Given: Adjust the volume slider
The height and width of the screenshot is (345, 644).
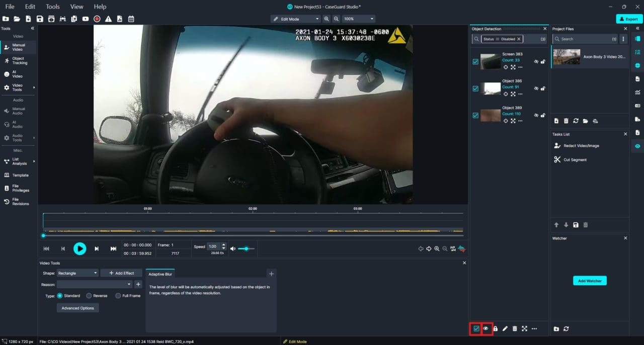Looking at the screenshot, I should coord(246,248).
